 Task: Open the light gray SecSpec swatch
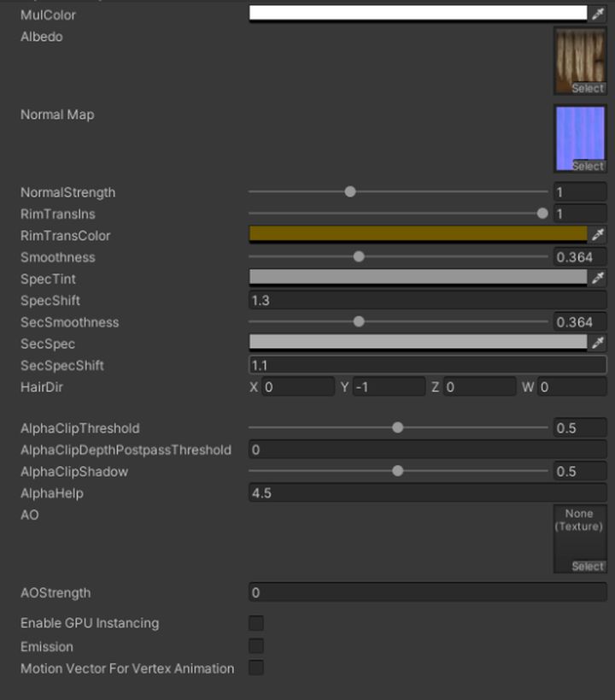(x=419, y=343)
